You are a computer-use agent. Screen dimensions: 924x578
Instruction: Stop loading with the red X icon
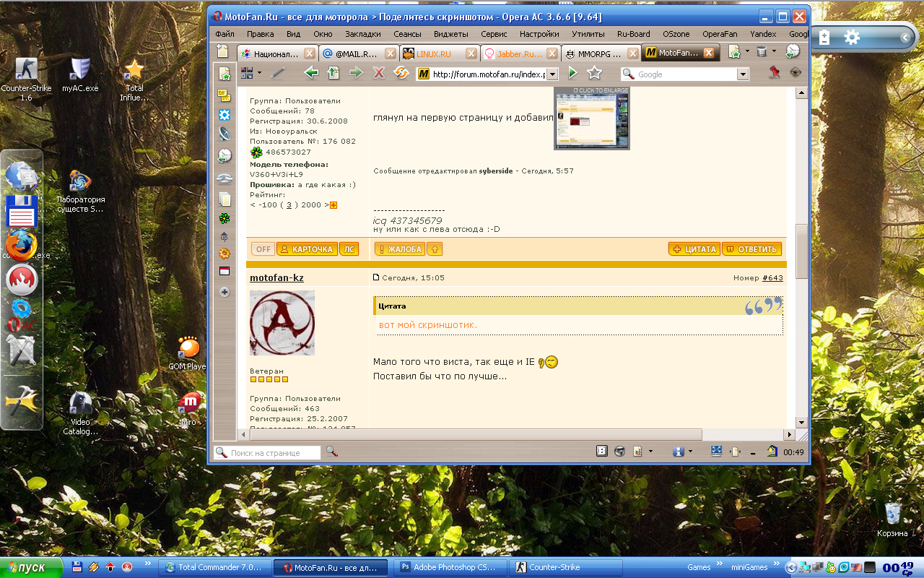tap(378, 73)
